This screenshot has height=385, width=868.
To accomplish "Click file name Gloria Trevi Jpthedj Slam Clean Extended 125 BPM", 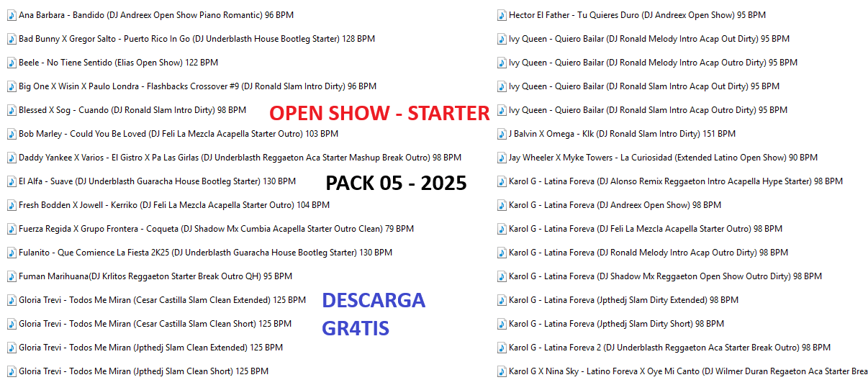I will [x=151, y=348].
